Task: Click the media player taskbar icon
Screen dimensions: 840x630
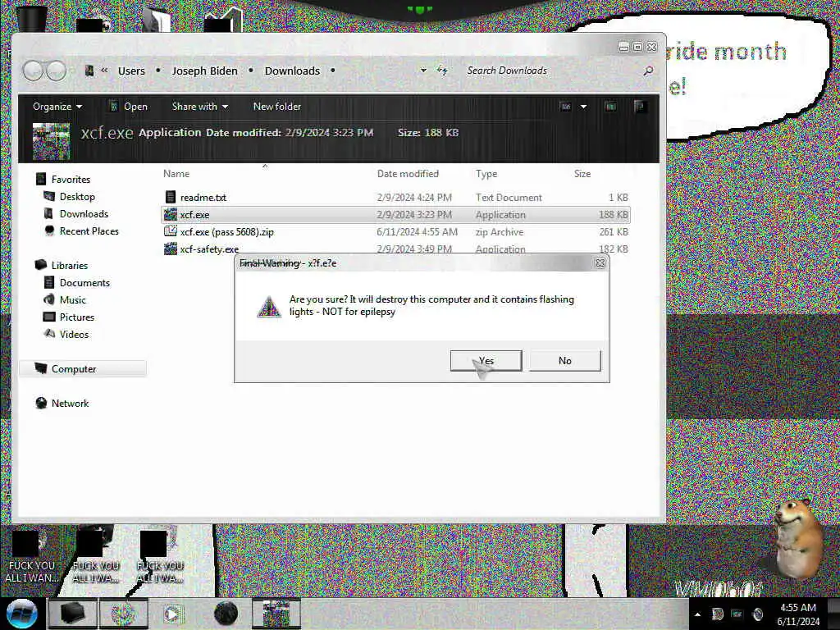Action: [173, 614]
